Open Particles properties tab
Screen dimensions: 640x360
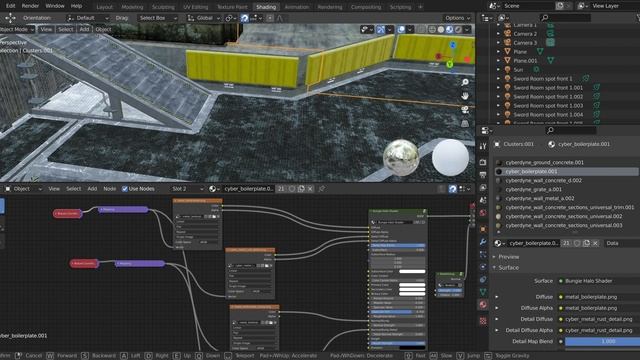(x=483, y=254)
